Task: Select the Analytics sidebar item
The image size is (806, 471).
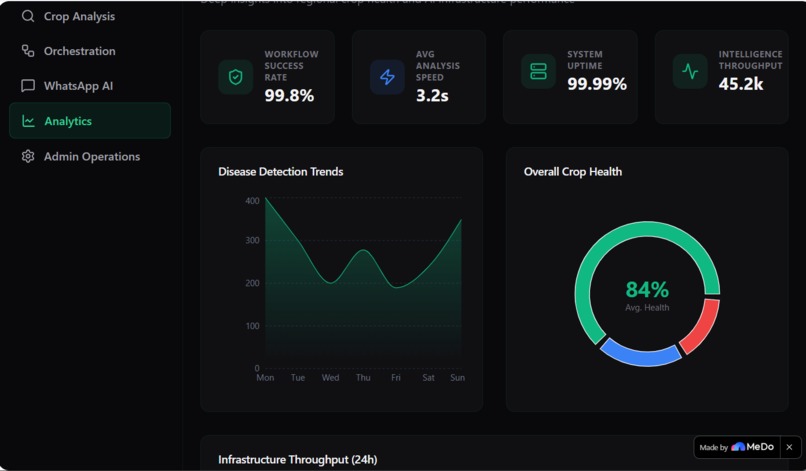Action: [x=90, y=120]
